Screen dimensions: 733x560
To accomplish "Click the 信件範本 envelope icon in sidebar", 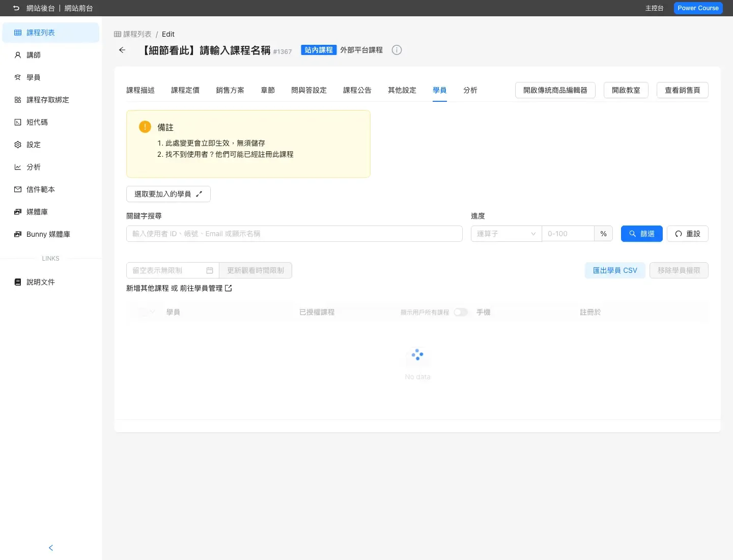I will pyautogui.click(x=18, y=189).
